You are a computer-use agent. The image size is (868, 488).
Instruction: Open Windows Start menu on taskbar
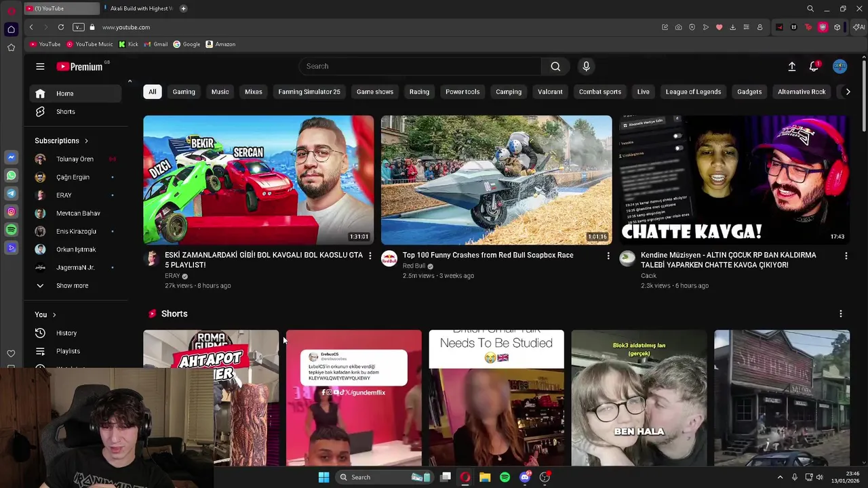323,477
